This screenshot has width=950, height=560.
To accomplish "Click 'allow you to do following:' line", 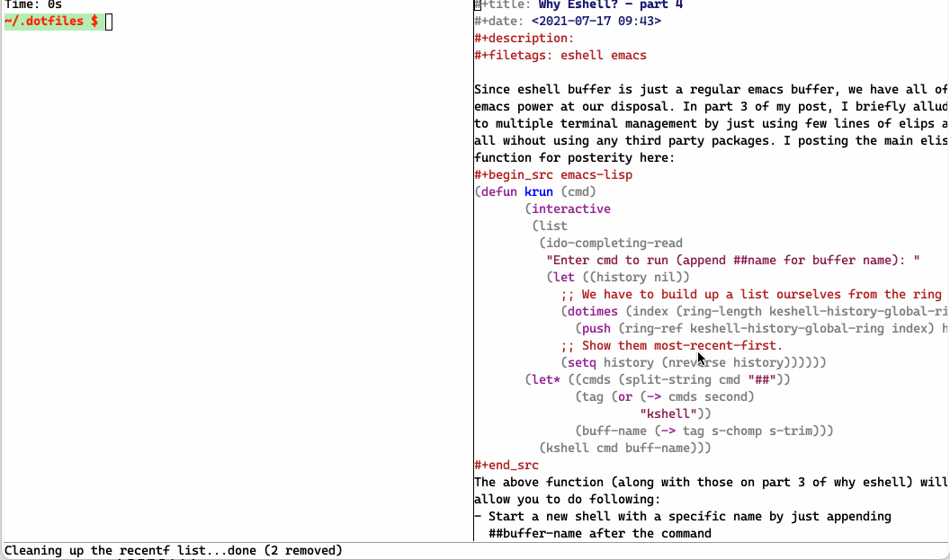I will pyautogui.click(x=567, y=500).
